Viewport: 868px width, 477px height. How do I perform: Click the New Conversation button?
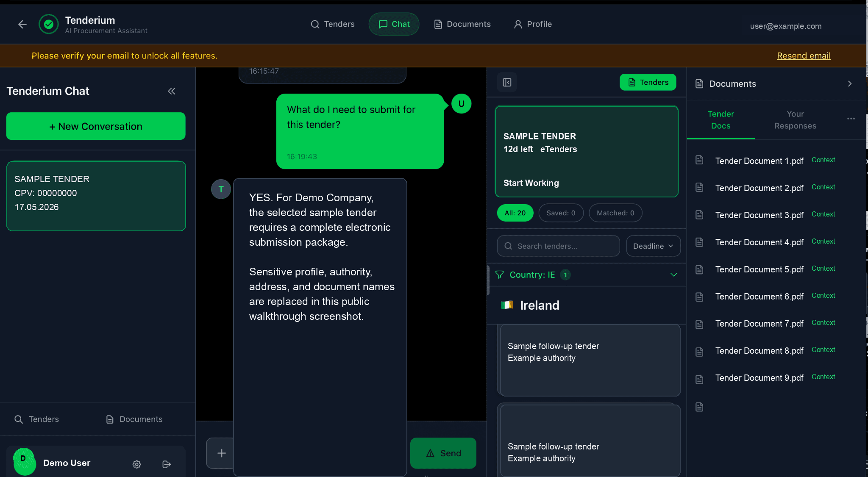pos(96,126)
